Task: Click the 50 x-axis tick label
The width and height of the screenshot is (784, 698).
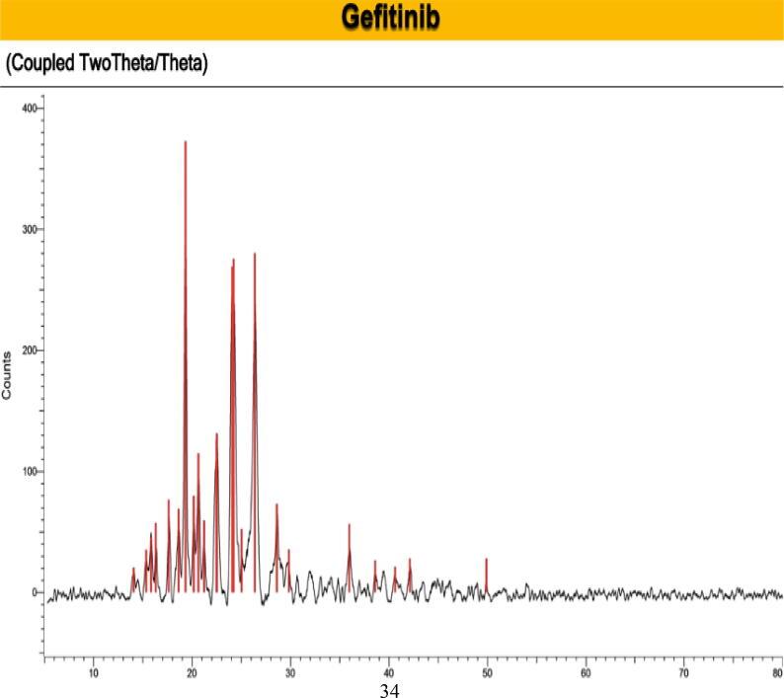Action: (487, 673)
